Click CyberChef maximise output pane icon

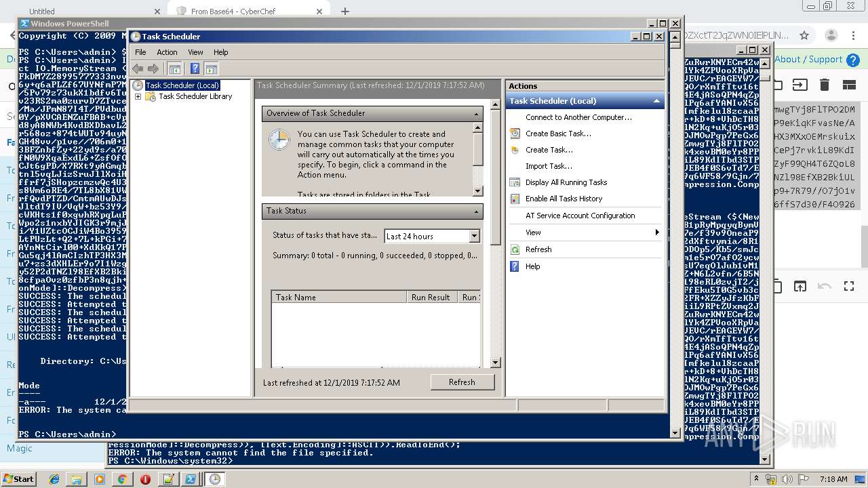[x=849, y=287]
